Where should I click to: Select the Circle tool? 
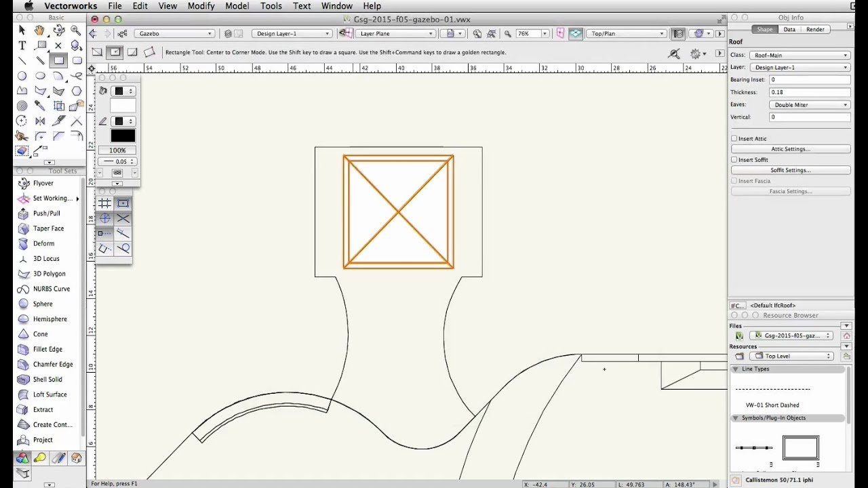point(22,76)
